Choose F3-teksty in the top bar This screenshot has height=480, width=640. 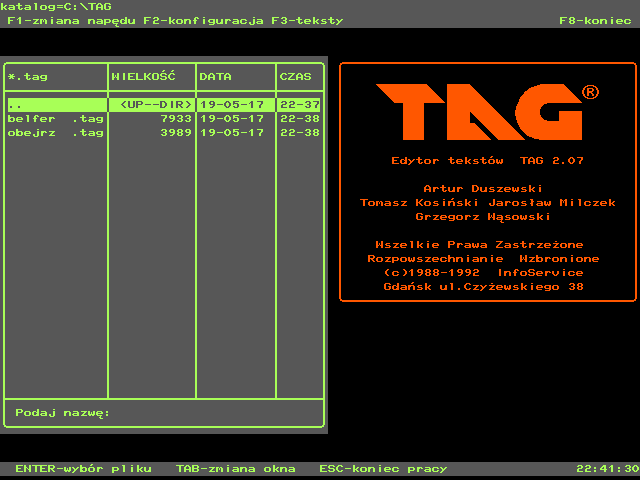pyautogui.click(x=307, y=20)
